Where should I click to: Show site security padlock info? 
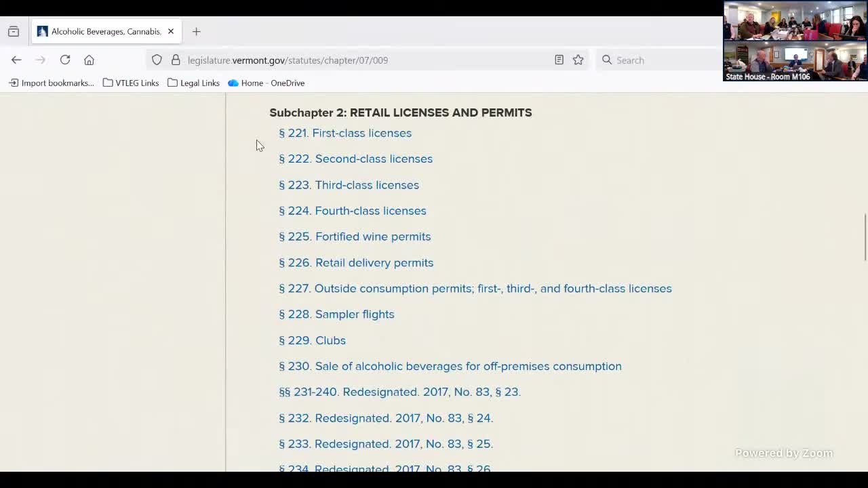pyautogui.click(x=176, y=60)
